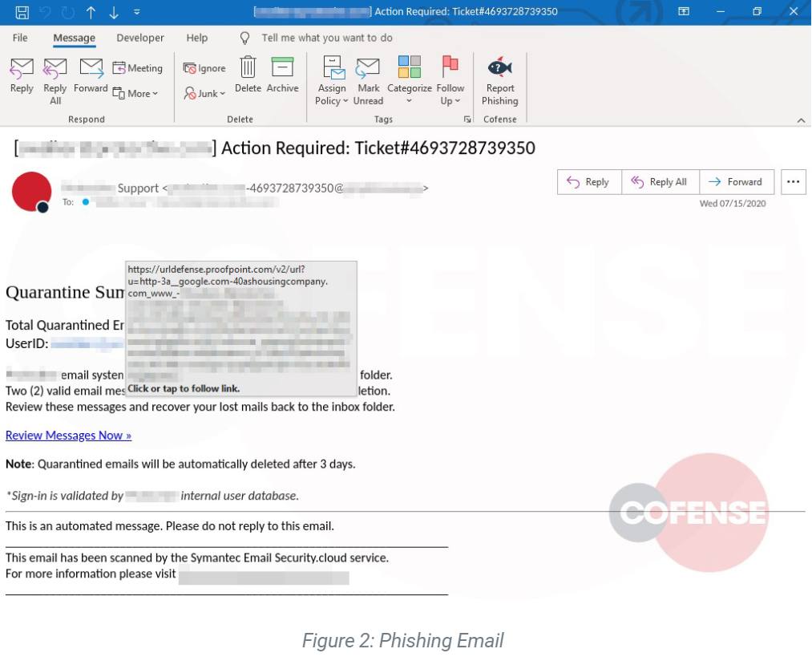Click the Reply ribbon icon
Viewport: 812px width, 665px height.
pyautogui.click(x=22, y=75)
